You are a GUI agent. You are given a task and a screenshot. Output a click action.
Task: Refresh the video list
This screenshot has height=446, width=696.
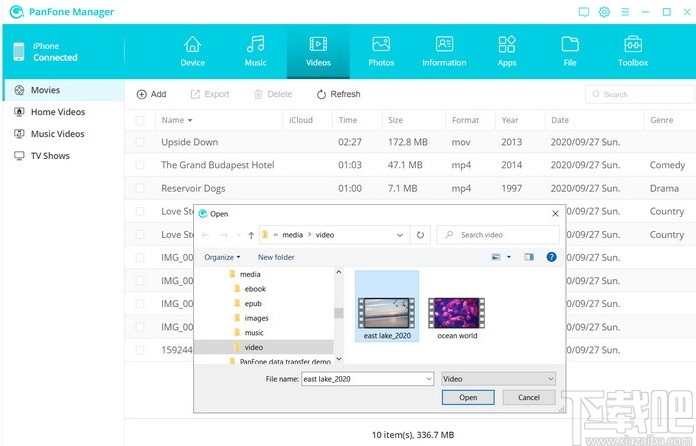pyautogui.click(x=338, y=94)
